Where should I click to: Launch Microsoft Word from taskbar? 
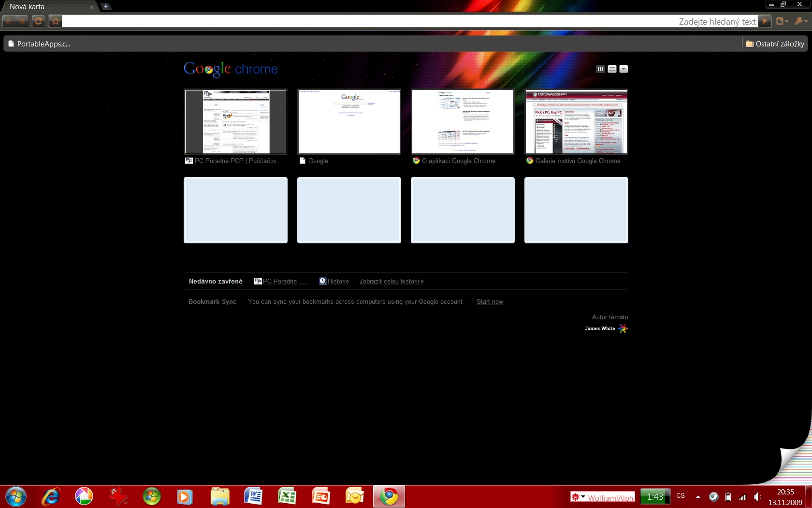click(x=253, y=496)
